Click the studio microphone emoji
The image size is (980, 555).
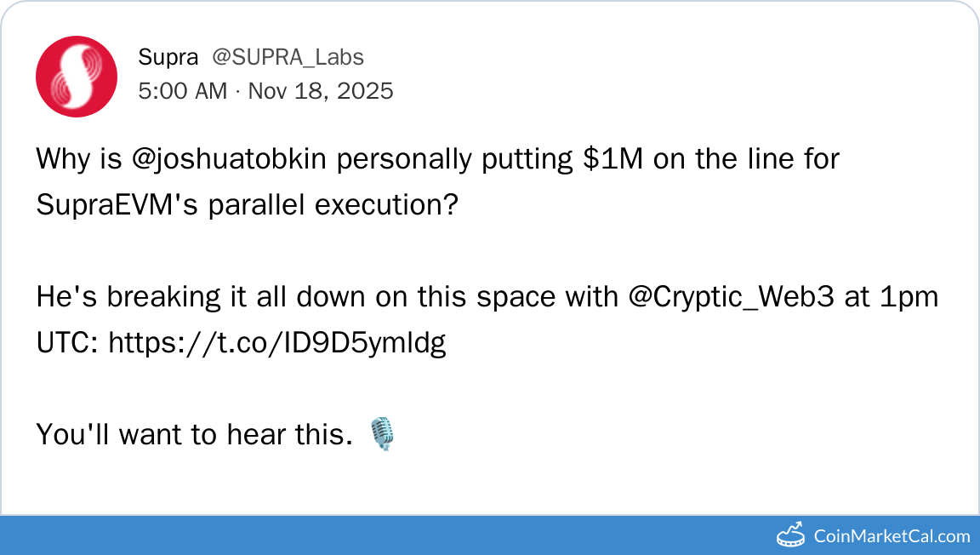[383, 434]
